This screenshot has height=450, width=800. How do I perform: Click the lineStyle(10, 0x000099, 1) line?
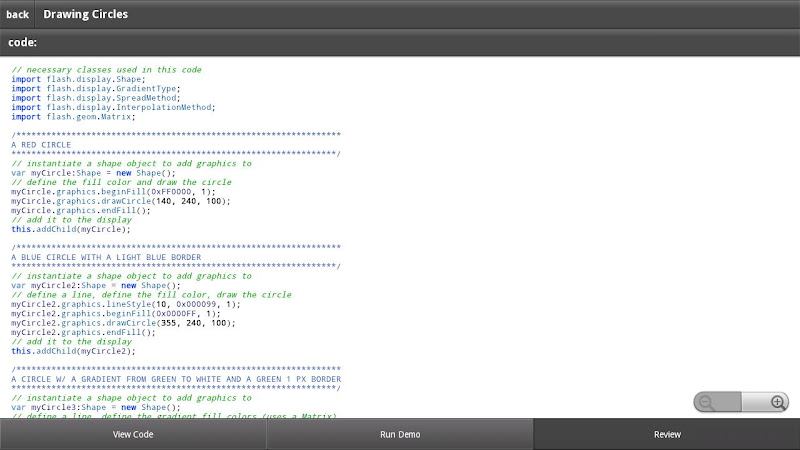pos(126,304)
